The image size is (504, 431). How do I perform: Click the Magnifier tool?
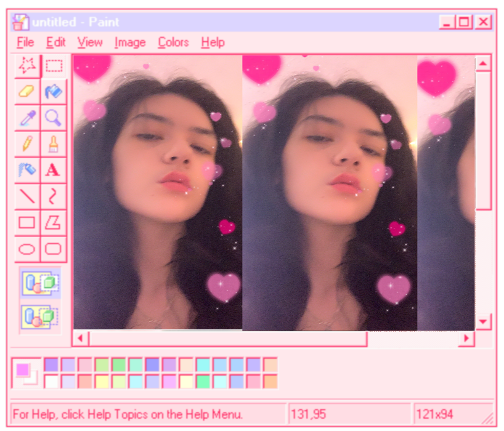click(x=54, y=118)
